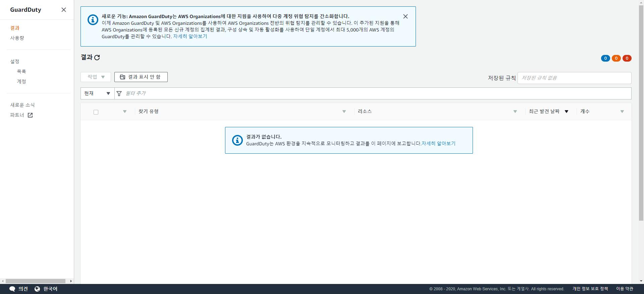Focus the 저장된 규칙 input field
This screenshot has width=644, height=294.
pos(574,78)
